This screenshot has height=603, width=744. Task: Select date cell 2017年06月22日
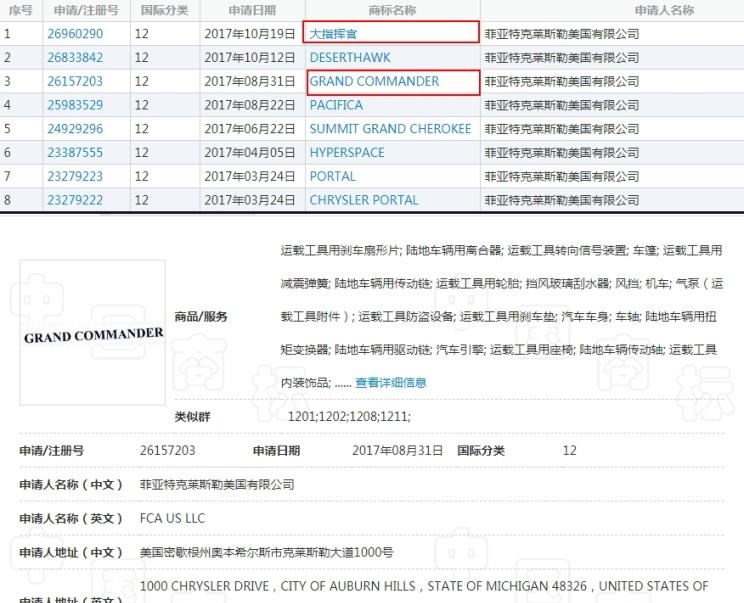click(x=250, y=129)
